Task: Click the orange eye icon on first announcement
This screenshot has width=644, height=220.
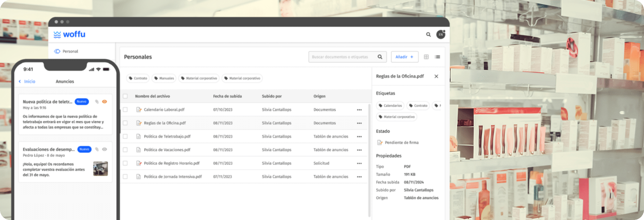Action: 105,102
